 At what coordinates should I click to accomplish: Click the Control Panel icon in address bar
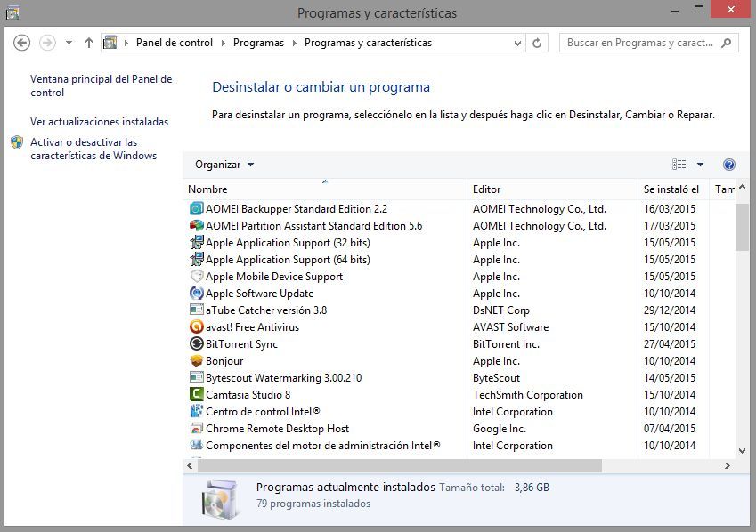[x=110, y=43]
